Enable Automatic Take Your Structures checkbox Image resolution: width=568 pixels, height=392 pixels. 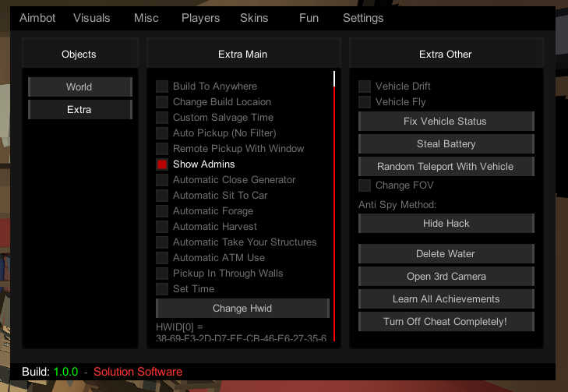point(162,242)
